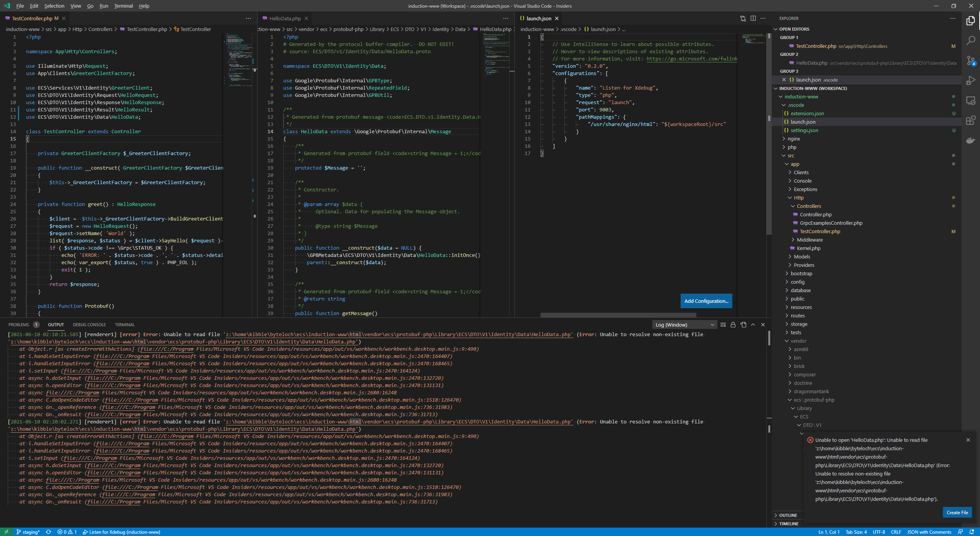This screenshot has width=980, height=536.
Task: Open the Remote Explorer view
Action: pos(971,101)
